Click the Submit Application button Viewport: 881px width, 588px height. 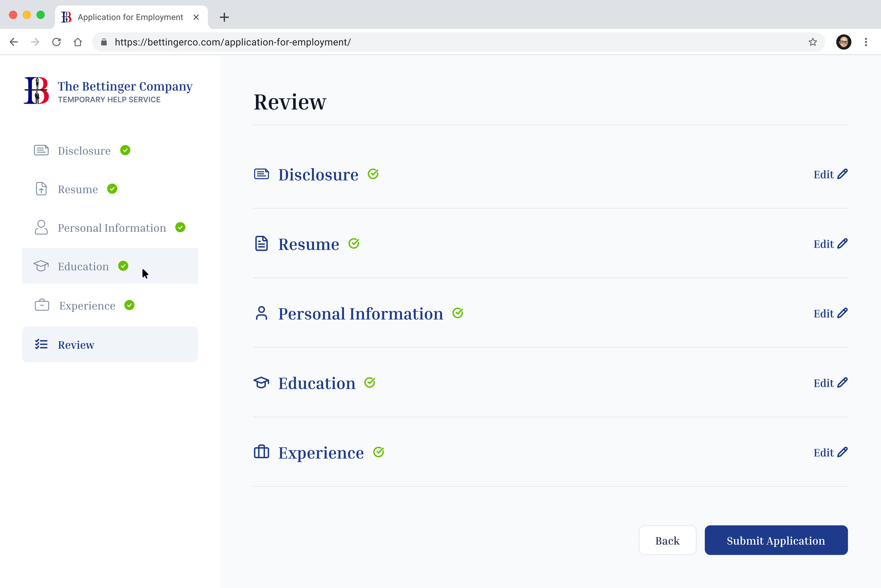(x=776, y=540)
